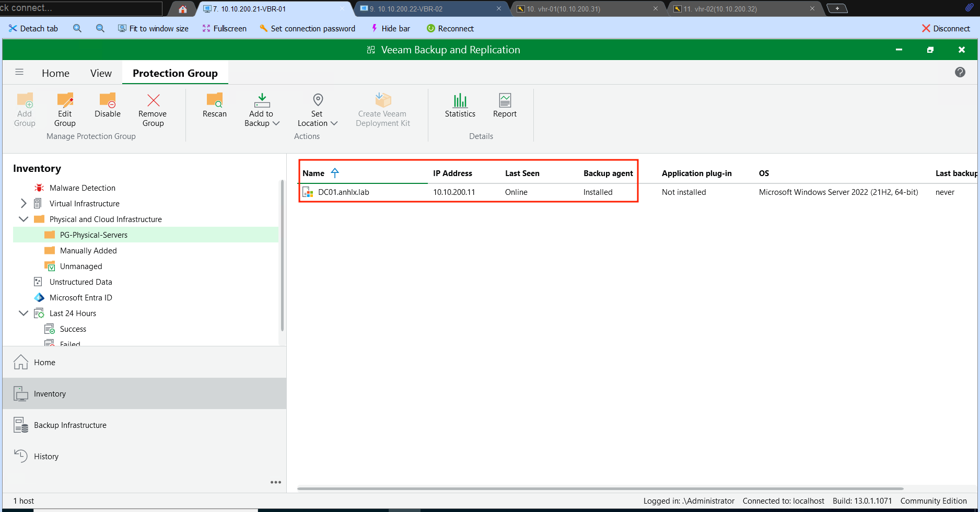Enter Fullscreen mode
Viewport: 980px width, 512px height.
(x=224, y=28)
